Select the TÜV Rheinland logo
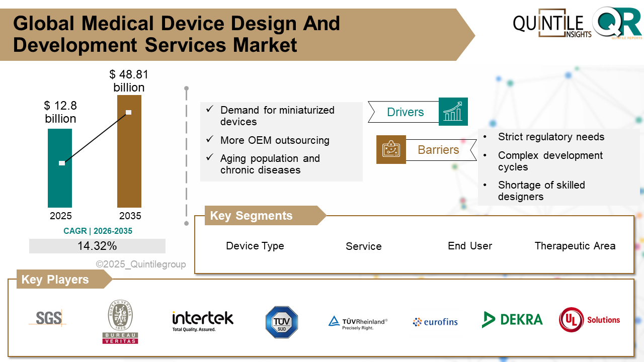The image size is (644, 362). (x=358, y=322)
